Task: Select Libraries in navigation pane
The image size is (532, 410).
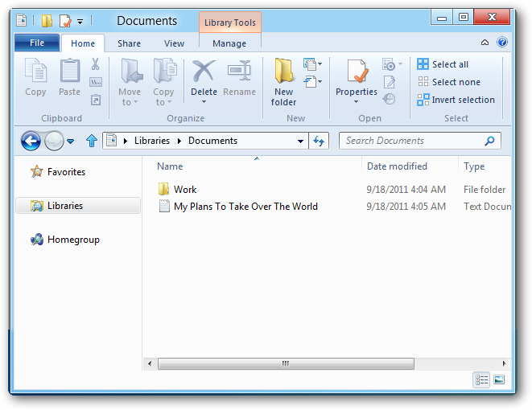Action: [78, 206]
